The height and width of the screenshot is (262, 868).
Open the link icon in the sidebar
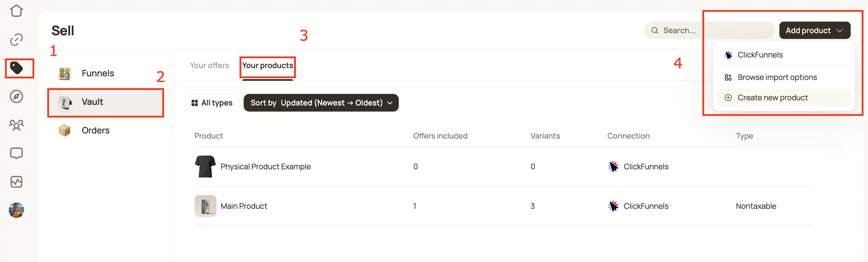(16, 40)
